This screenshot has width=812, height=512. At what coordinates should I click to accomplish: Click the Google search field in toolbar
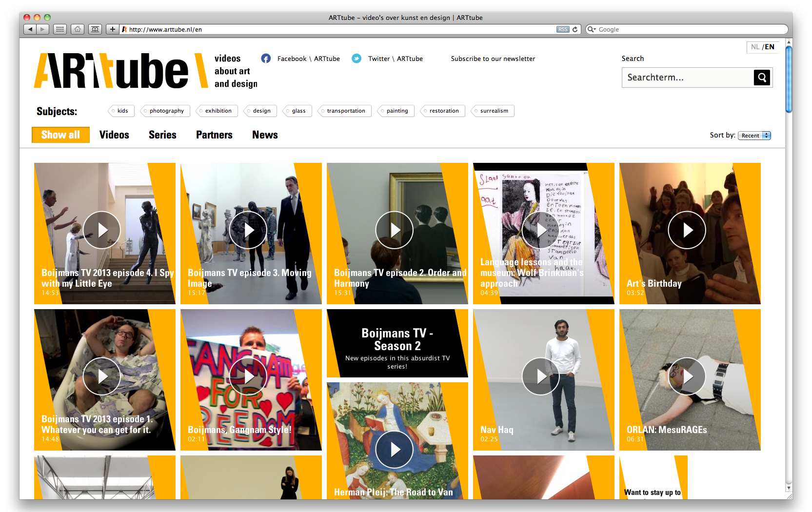click(687, 29)
